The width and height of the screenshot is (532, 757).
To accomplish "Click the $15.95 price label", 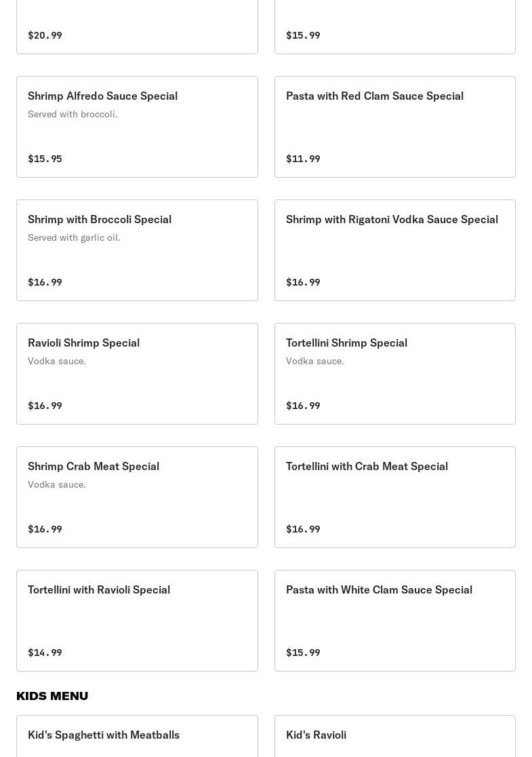I will (x=45, y=159).
